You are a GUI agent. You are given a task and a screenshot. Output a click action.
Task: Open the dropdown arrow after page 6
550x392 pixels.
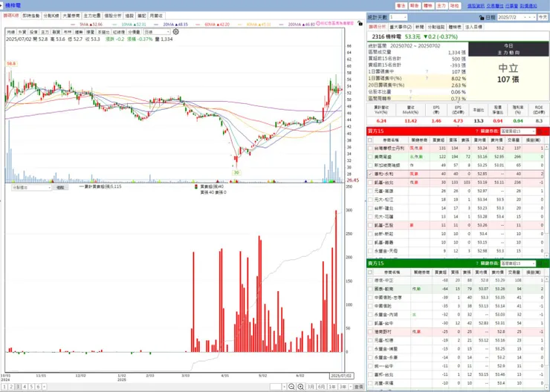44,387
